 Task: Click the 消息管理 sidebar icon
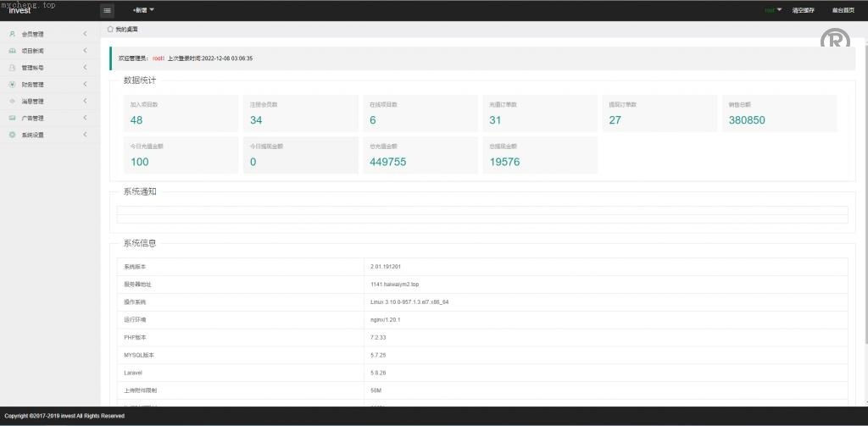click(x=12, y=102)
